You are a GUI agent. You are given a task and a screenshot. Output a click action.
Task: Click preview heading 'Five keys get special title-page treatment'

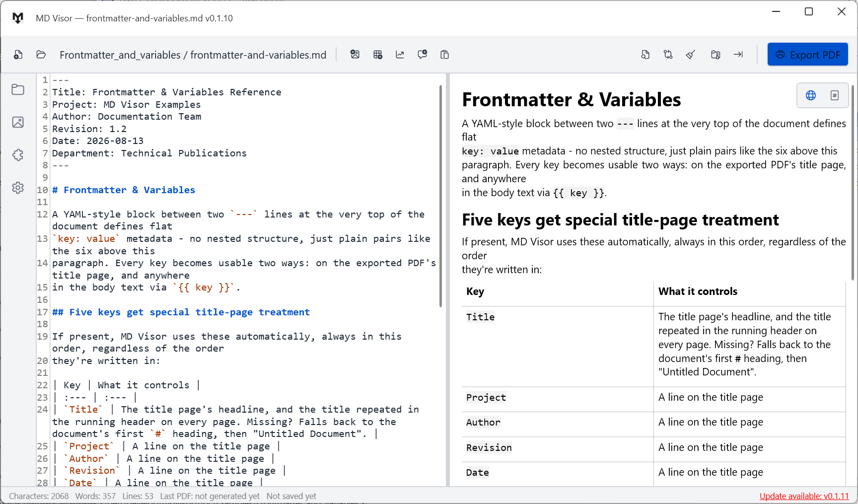click(620, 220)
